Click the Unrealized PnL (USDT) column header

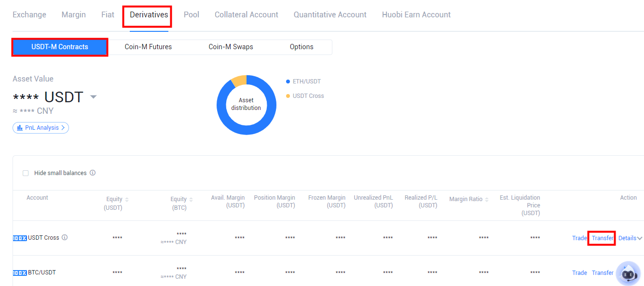[373, 202]
